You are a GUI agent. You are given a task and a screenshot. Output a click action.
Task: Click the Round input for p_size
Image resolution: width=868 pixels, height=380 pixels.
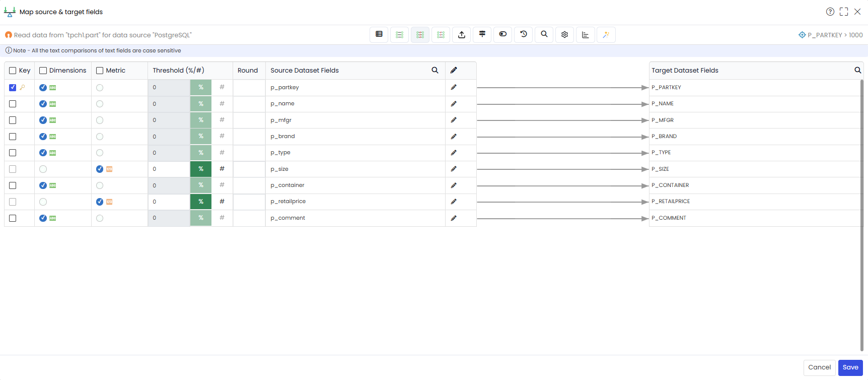click(x=249, y=169)
